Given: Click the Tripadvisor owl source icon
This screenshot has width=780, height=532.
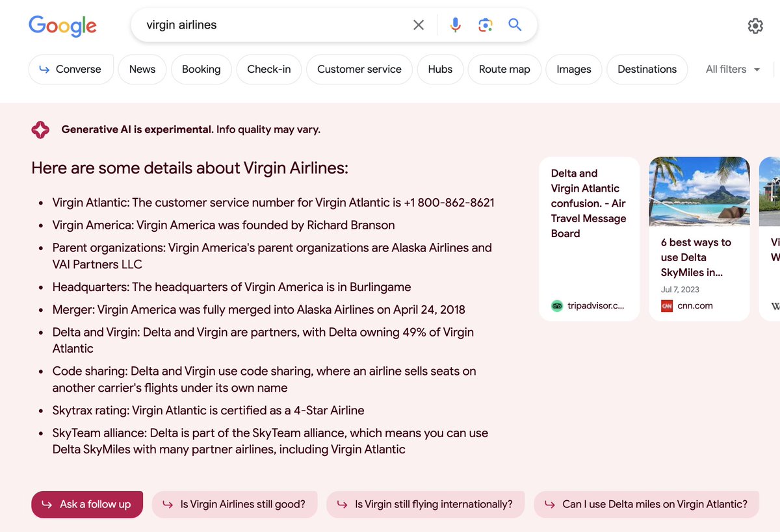Looking at the screenshot, I should (x=557, y=306).
